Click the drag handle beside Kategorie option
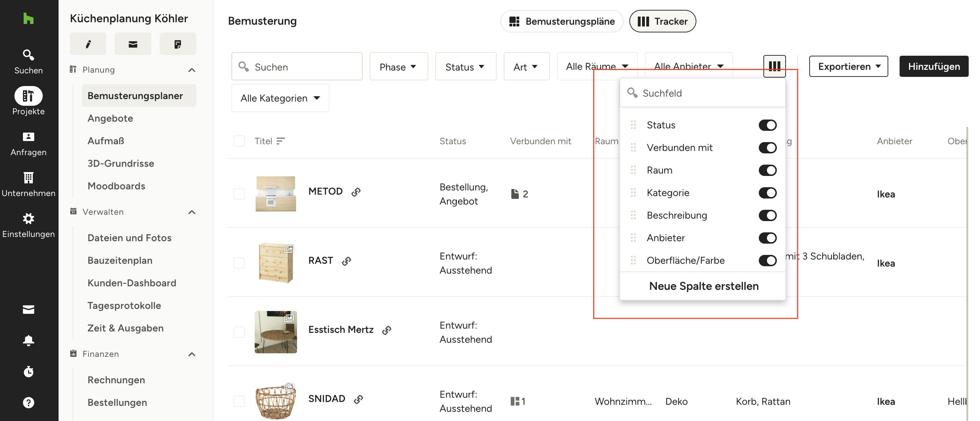This screenshot has height=421, width=980. (633, 193)
